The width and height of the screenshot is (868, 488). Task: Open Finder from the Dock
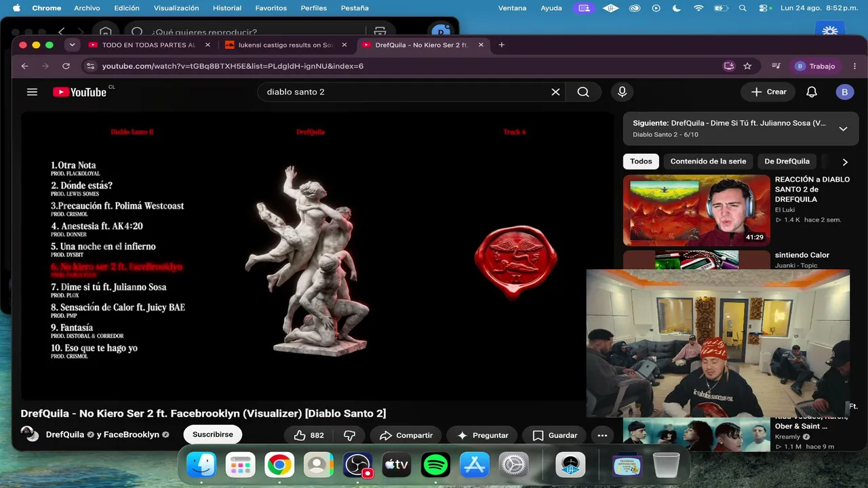[x=201, y=465]
